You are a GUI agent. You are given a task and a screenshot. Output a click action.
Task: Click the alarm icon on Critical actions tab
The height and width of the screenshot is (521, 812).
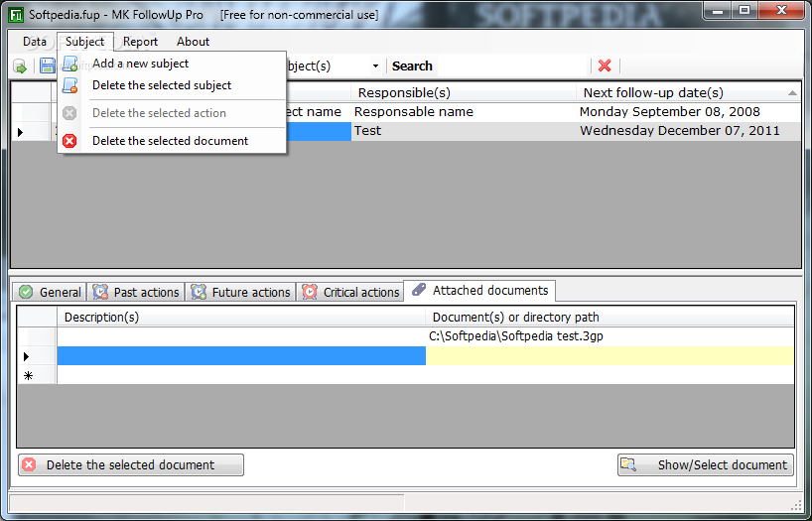(310, 292)
